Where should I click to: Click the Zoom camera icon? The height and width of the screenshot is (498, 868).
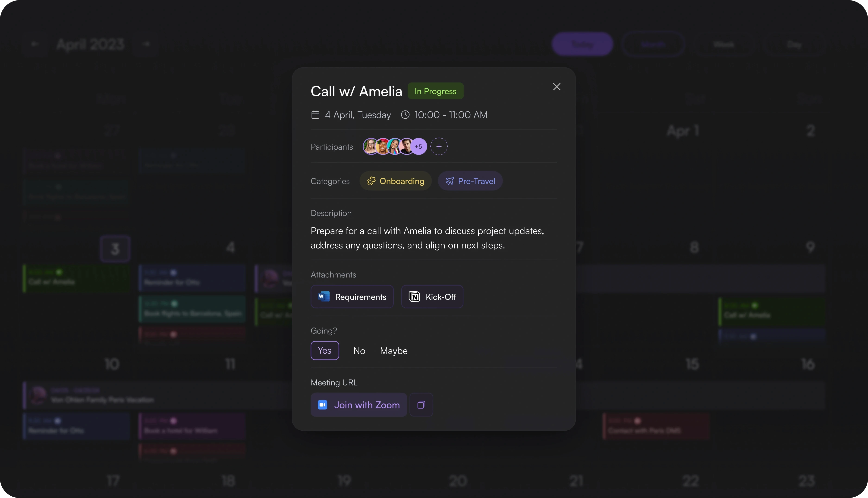[322, 405]
